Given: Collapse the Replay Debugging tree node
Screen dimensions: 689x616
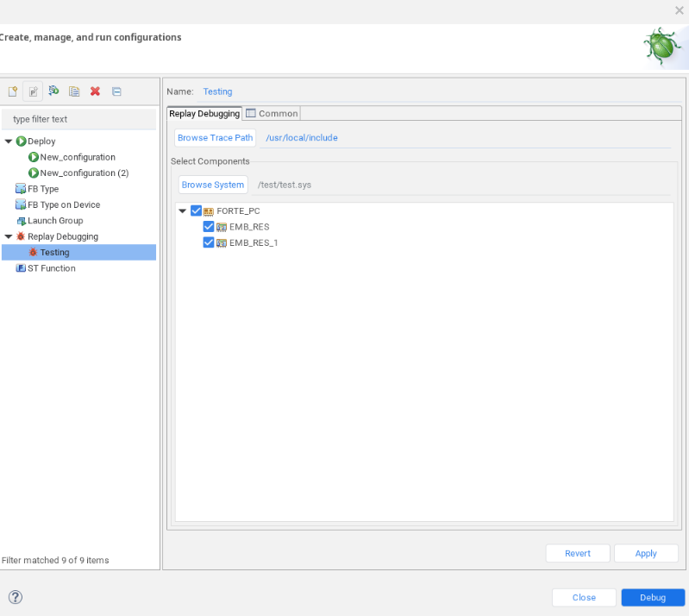Looking at the screenshot, I should (9, 236).
